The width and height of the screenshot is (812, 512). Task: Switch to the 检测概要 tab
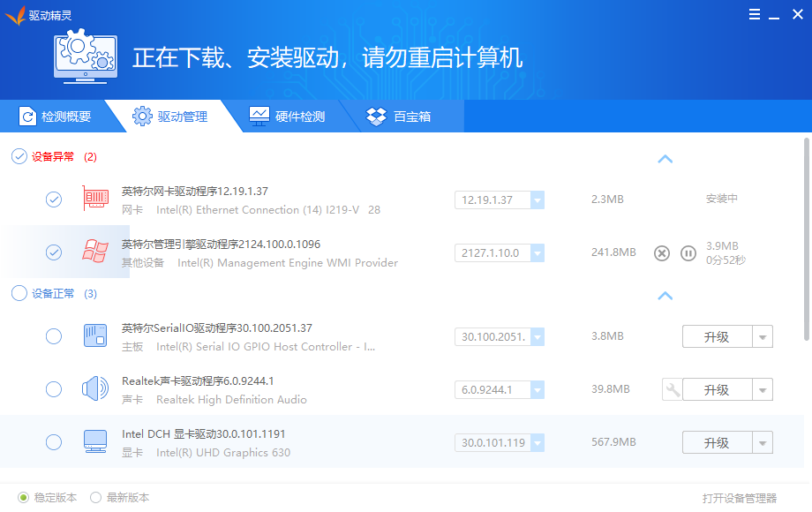[56, 117]
